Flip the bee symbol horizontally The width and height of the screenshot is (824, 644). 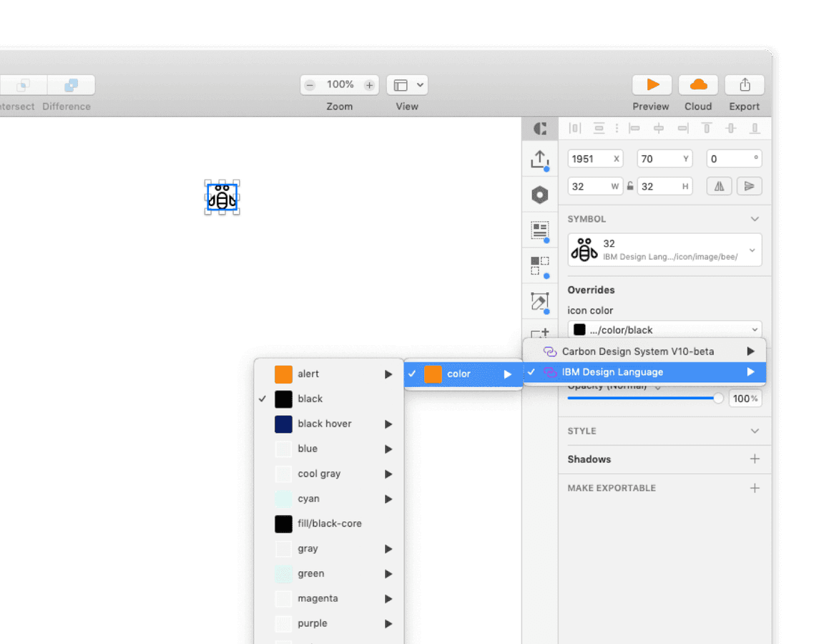coord(720,186)
